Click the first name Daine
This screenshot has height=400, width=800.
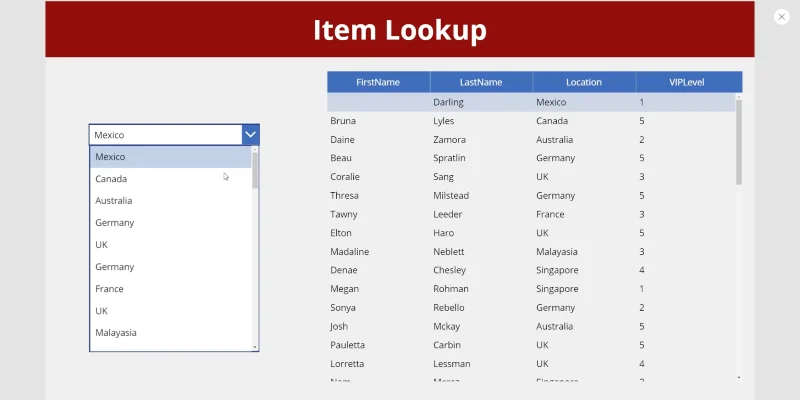coord(342,140)
